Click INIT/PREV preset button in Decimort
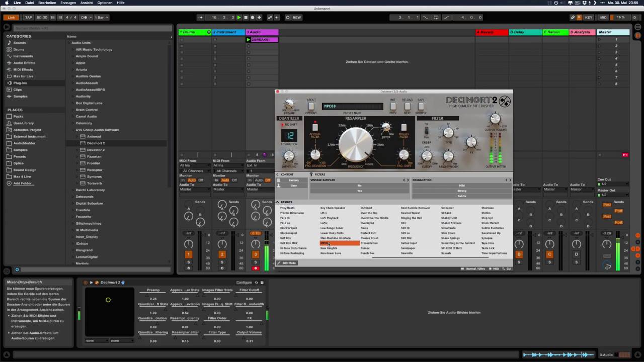The height and width of the screenshot is (362, 644). [x=393, y=106]
